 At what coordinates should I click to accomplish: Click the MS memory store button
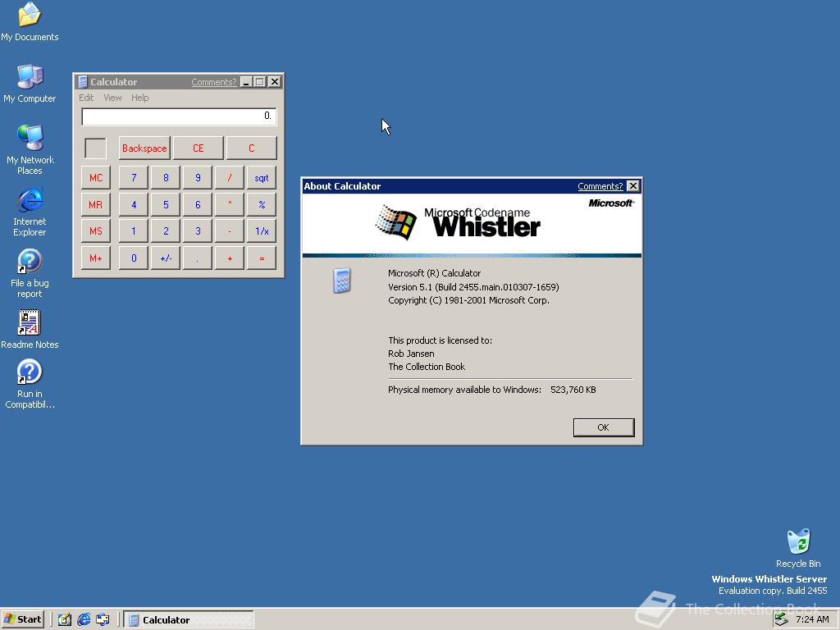coord(96,231)
